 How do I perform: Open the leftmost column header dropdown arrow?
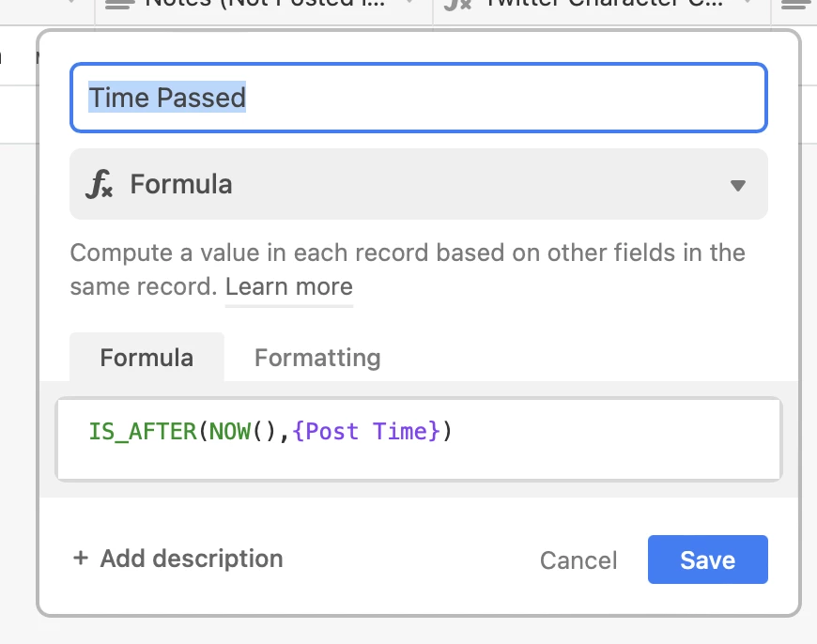coord(72,3)
